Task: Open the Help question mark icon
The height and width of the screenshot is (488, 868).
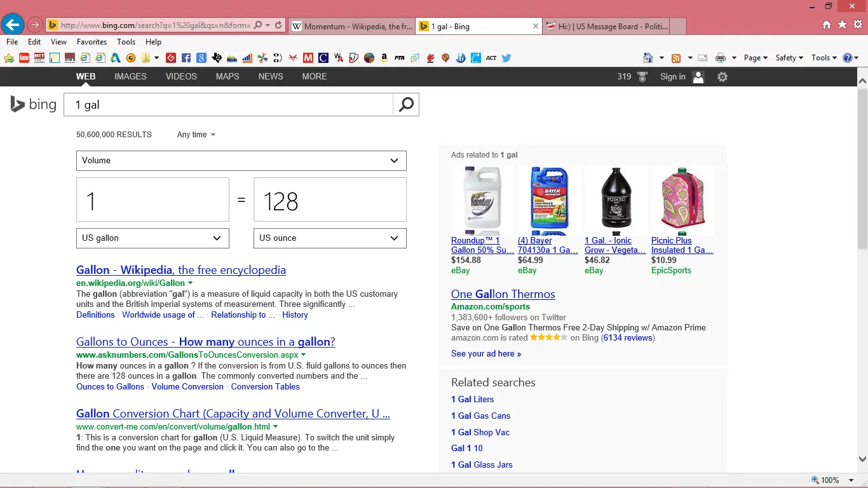Action: (x=848, y=58)
